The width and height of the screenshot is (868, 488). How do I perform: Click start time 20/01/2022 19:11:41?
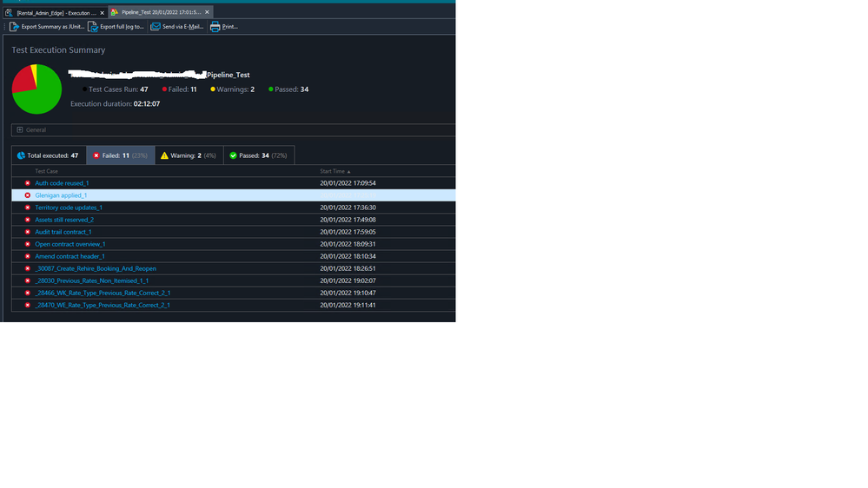coord(348,305)
